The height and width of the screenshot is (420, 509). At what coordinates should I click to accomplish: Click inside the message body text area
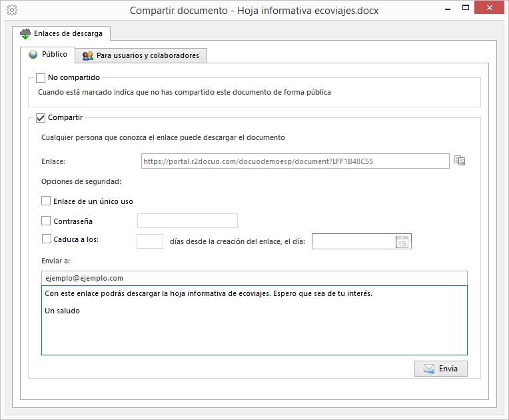[x=254, y=320]
